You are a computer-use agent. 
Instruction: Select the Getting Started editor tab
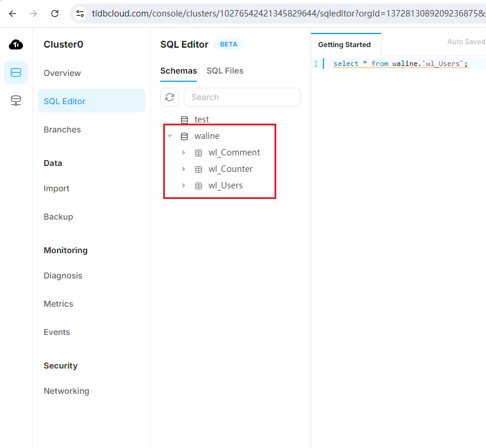(345, 45)
